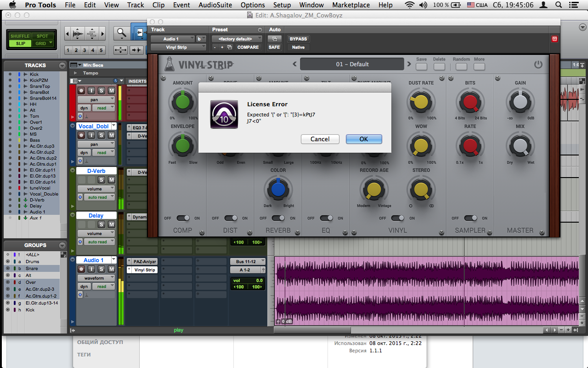Click the Native plugin format button
The height and width of the screenshot is (368, 588).
pyautogui.click(x=298, y=47)
